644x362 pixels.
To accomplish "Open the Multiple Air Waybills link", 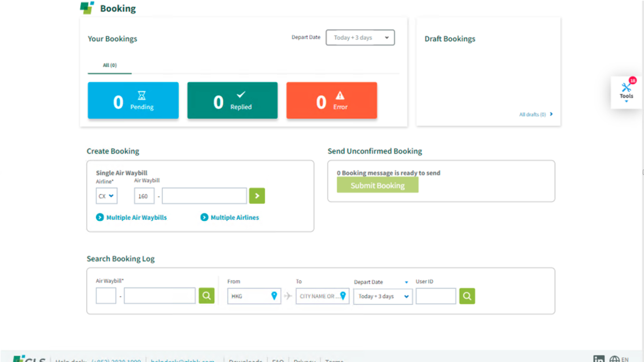I will 136,217.
